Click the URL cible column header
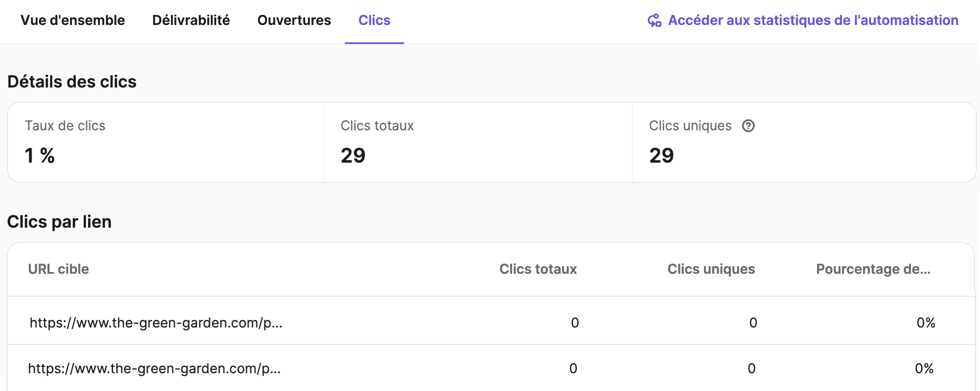This screenshot has height=391, width=980. tap(58, 269)
